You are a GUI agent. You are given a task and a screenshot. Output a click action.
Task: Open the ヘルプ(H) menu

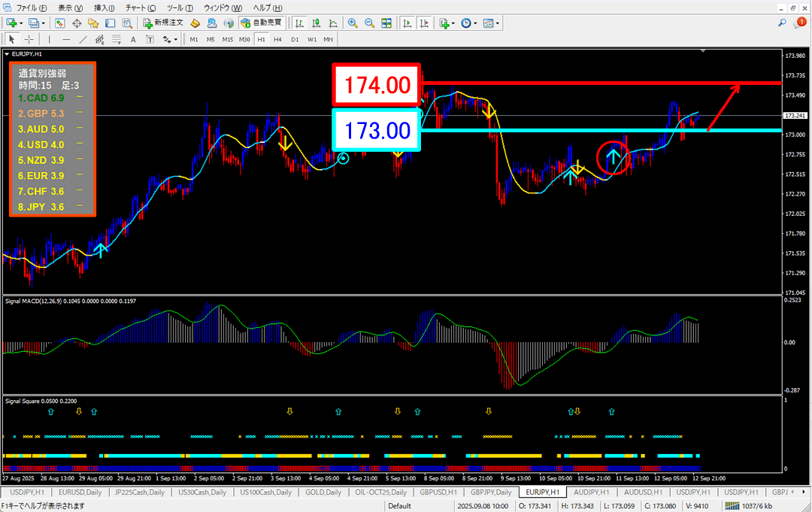pos(267,8)
